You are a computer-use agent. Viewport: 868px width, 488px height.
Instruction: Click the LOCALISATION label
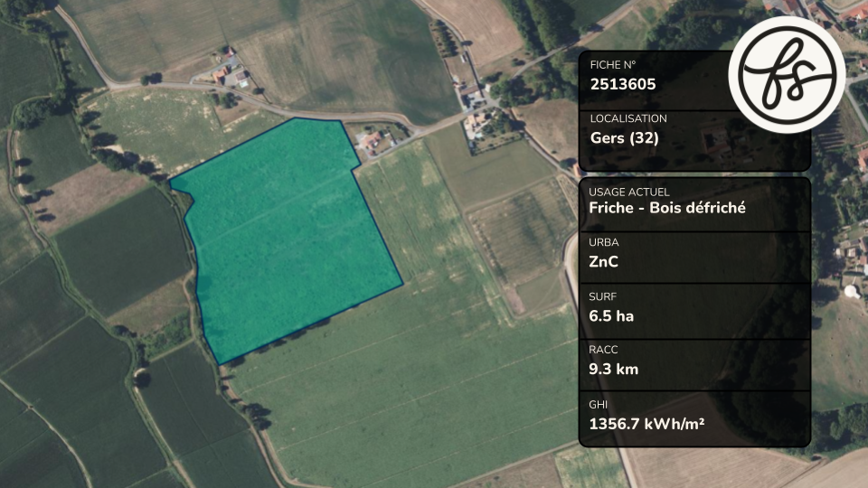628,118
